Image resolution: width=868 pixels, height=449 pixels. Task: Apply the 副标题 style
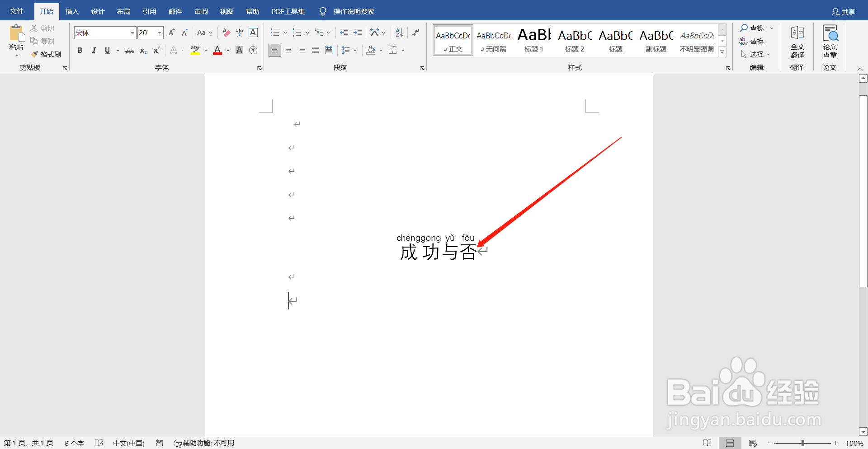[656, 40]
